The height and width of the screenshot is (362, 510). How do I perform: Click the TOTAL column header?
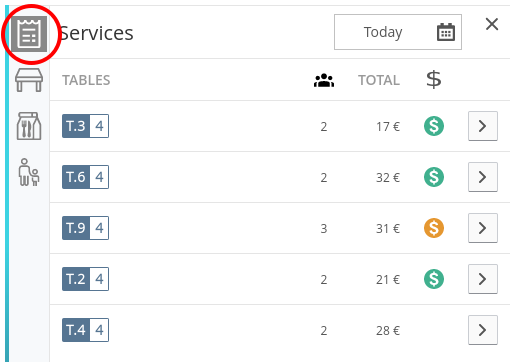[379, 80]
